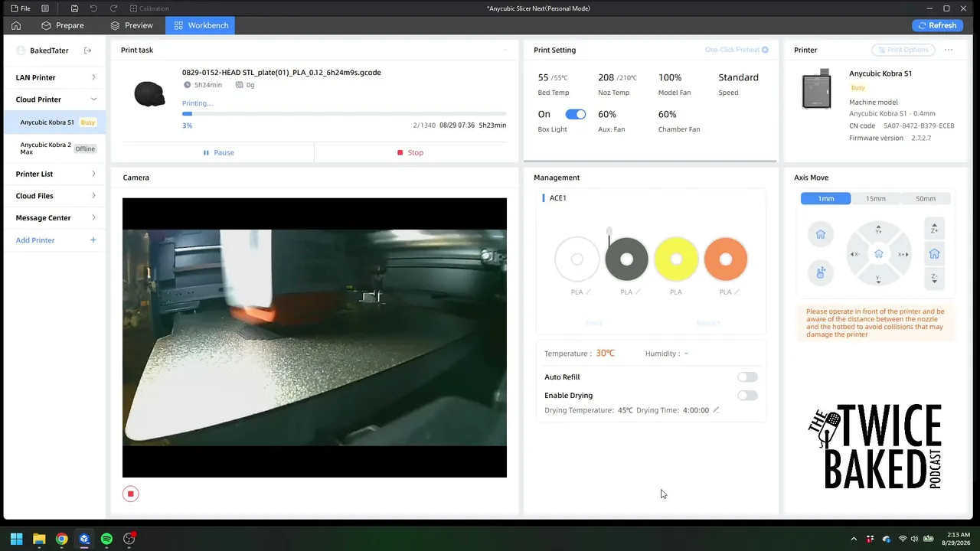
Task: Click the Chamber Fan 60% value
Action: tap(667, 115)
